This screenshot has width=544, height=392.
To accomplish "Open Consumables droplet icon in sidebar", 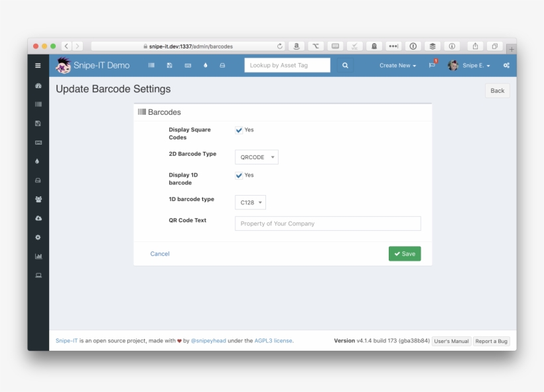I will [38, 161].
